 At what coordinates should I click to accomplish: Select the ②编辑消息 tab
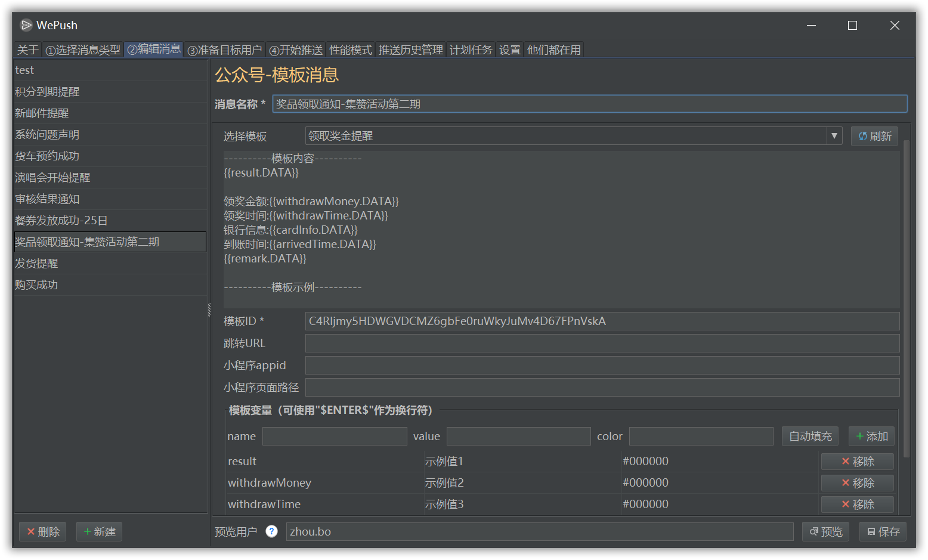(x=154, y=49)
